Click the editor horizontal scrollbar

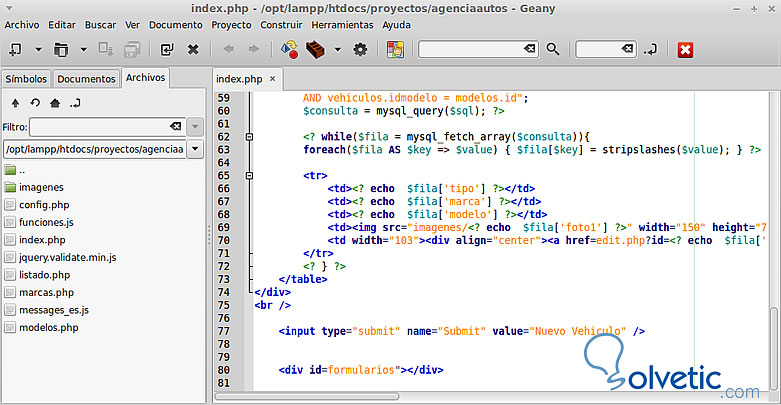pos(307,397)
